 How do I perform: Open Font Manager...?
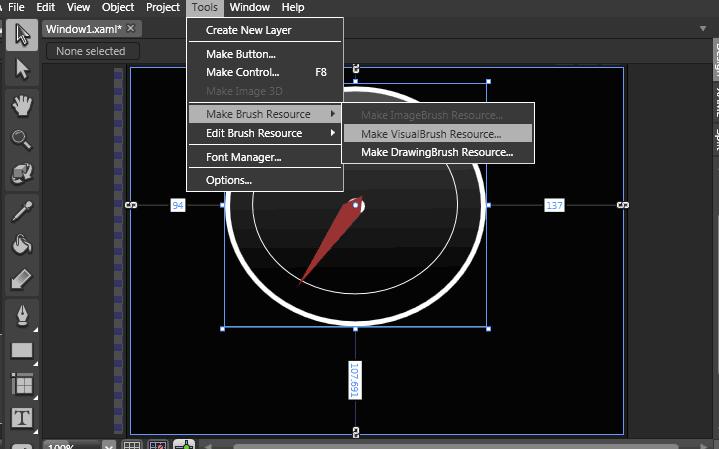pos(265,157)
